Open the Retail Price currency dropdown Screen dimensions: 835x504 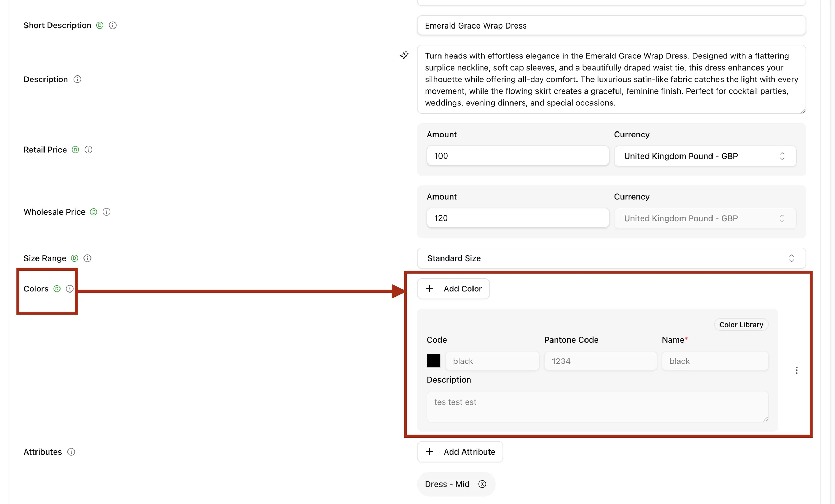coord(705,156)
